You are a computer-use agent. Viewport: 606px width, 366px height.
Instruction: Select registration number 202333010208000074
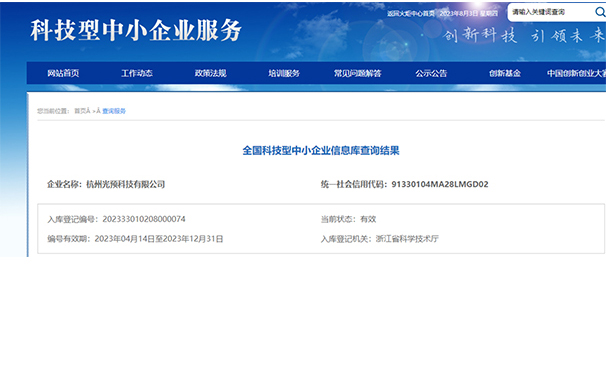144,219
